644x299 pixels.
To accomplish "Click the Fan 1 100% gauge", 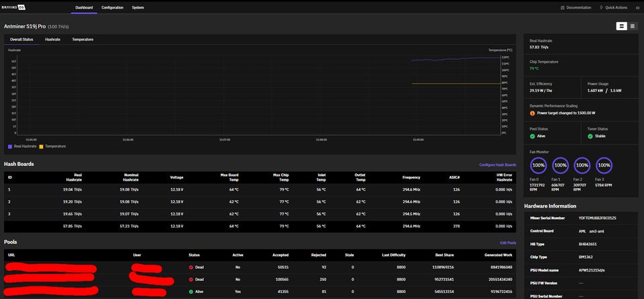I will click(560, 165).
